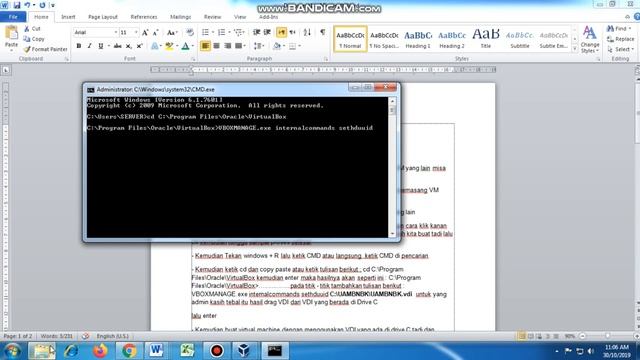Screen dimensions: 640x360
Task: Switch to the Review tab
Action: 212,17
